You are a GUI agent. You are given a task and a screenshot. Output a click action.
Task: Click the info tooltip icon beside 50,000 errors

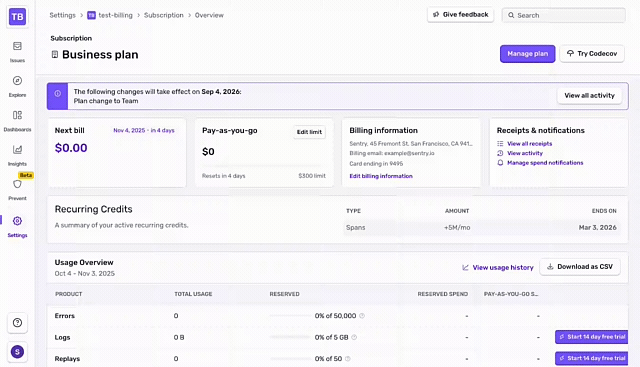[x=362, y=316]
